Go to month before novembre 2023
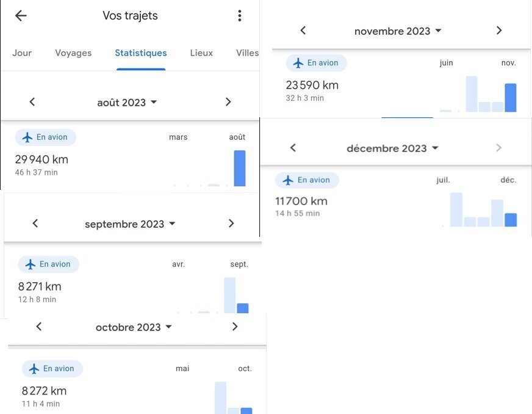Viewport: 532px width, 414px height. [303, 31]
